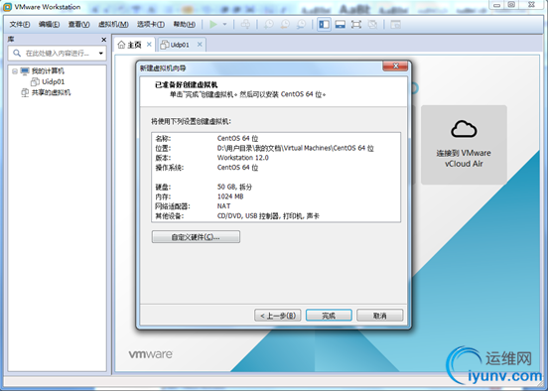
Task: Click 取消 to cancel wizard
Action: coord(379,316)
